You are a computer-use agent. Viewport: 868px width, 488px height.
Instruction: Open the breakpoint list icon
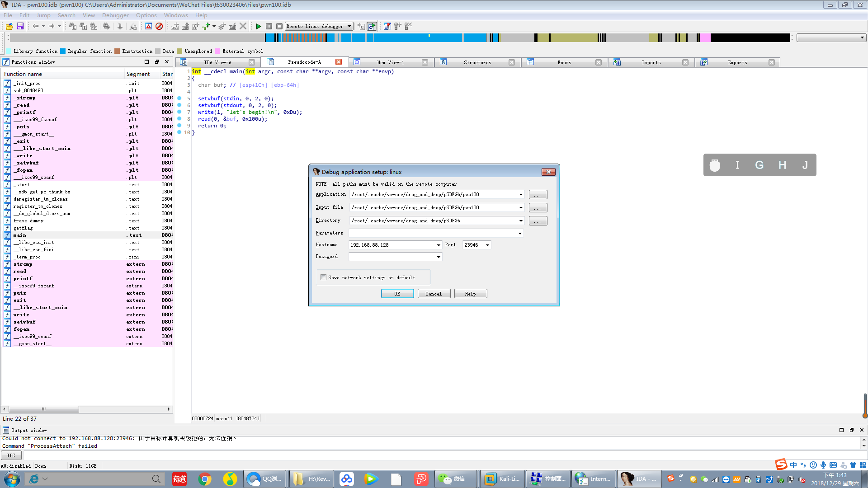pos(387,26)
